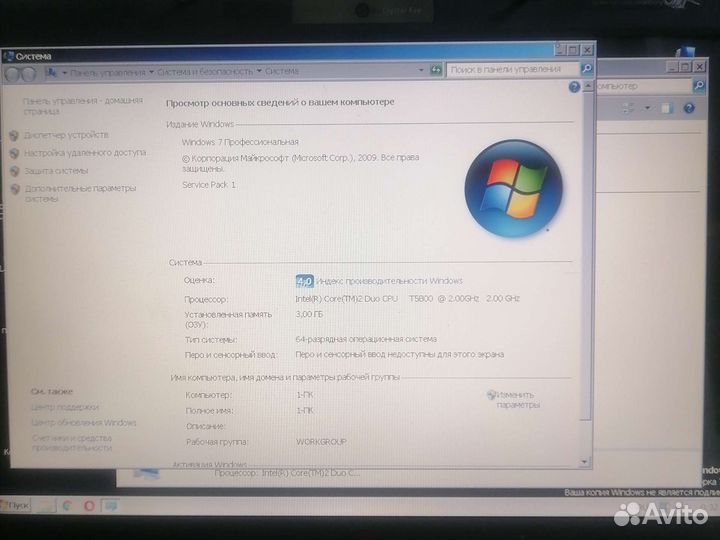Click the Service Pack 1 text
The width and height of the screenshot is (720, 540).
point(209,185)
